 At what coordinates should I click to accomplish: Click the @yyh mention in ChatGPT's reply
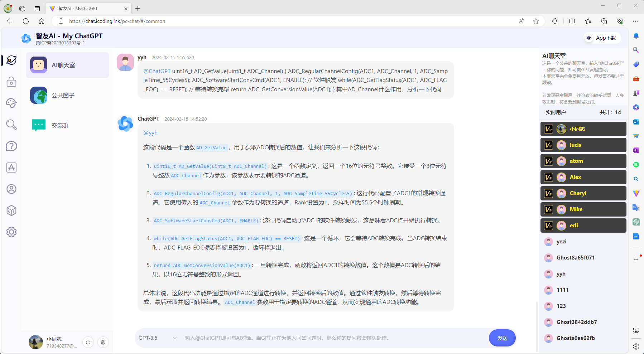[x=150, y=133]
